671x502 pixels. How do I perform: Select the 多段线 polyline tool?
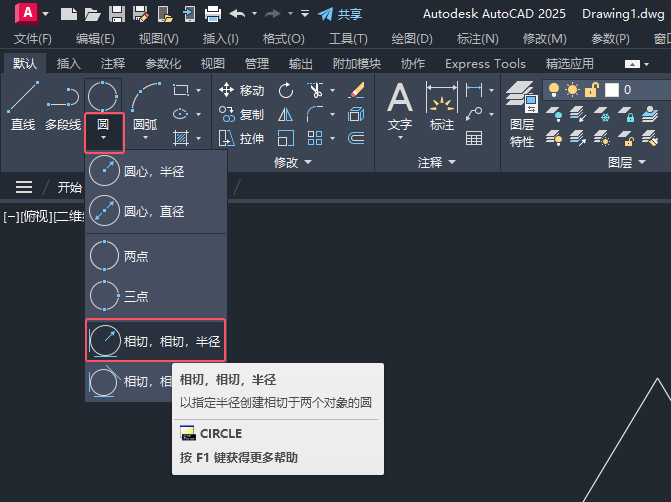click(63, 106)
